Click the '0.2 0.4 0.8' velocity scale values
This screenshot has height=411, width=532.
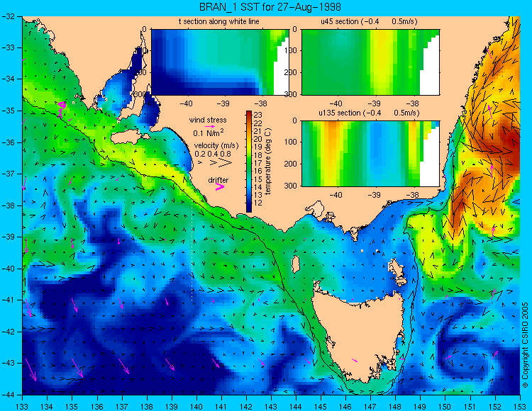click(213, 154)
